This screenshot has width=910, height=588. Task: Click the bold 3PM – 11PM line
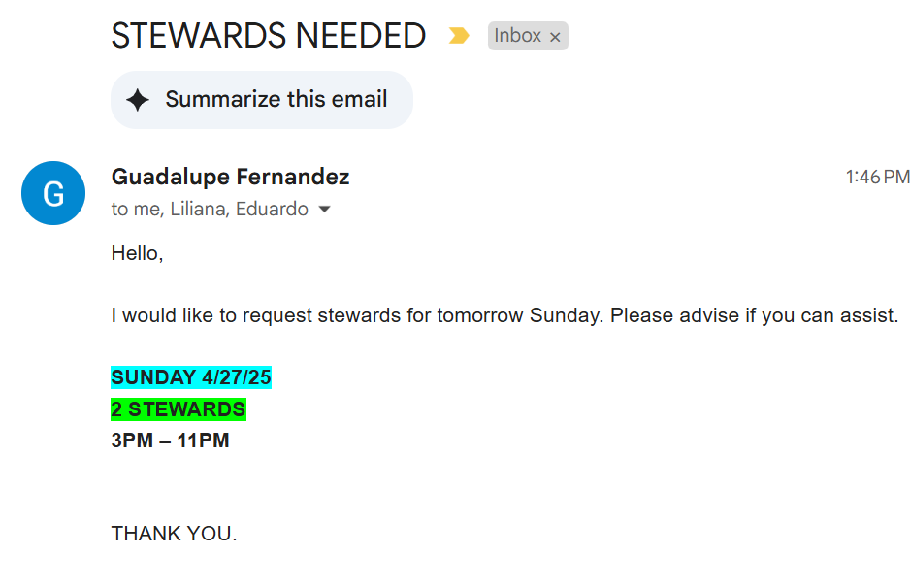point(171,441)
